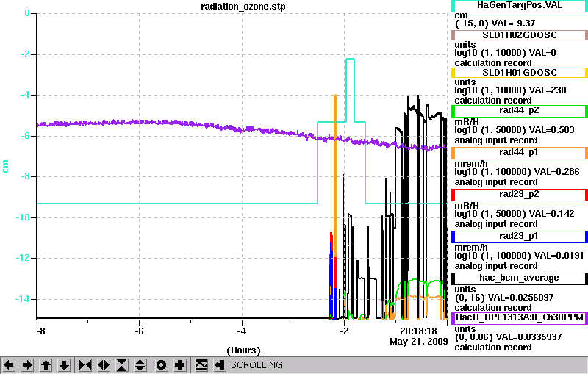The width and height of the screenshot is (588, 374).
Task: Select the SLD1H01GDOSC yellow legend entry
Action: (x=520, y=73)
